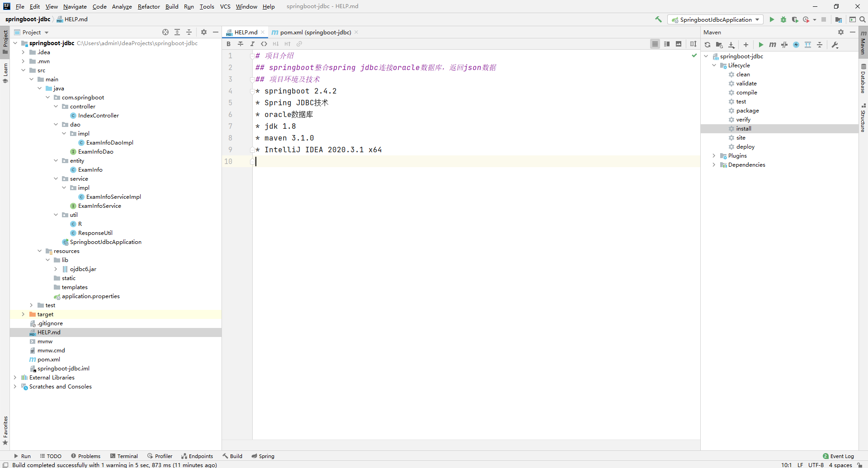Screen dimensions: 868x468
Task: Collapse all in Maven panel
Action: 820,45
